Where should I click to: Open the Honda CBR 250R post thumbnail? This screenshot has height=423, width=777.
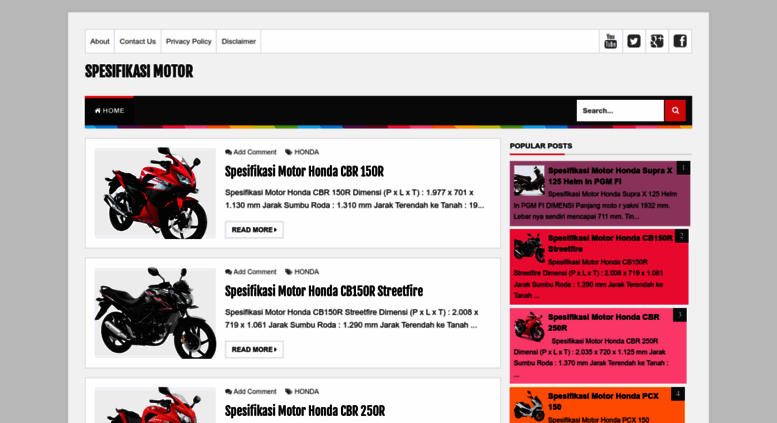point(155,405)
